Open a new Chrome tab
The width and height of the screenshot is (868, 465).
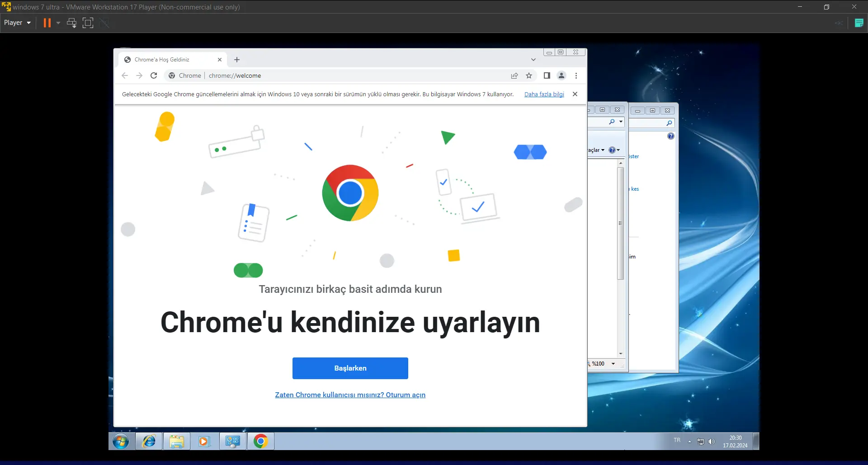(x=237, y=60)
